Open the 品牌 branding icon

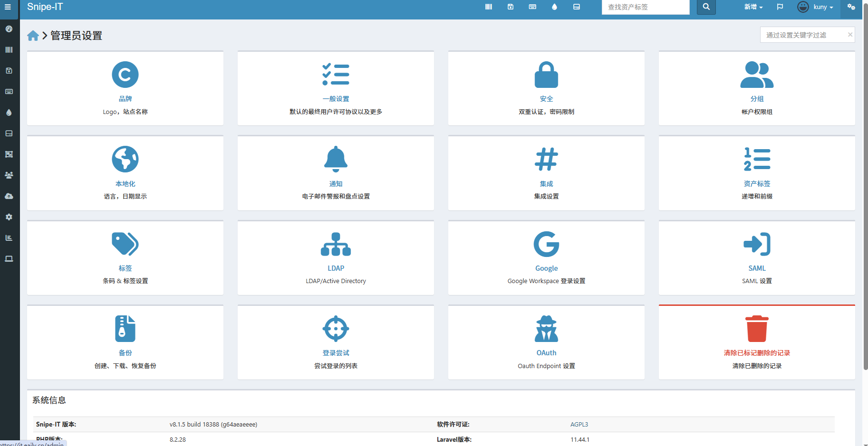[x=125, y=75]
